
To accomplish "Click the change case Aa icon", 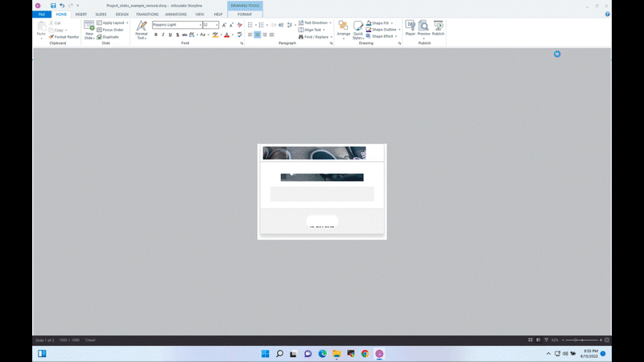I will click(x=204, y=35).
